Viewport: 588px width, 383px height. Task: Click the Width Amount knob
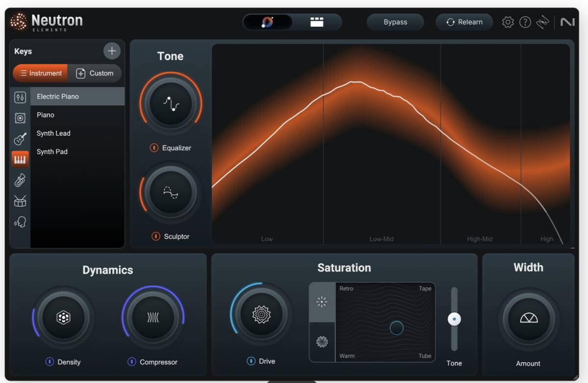point(528,319)
